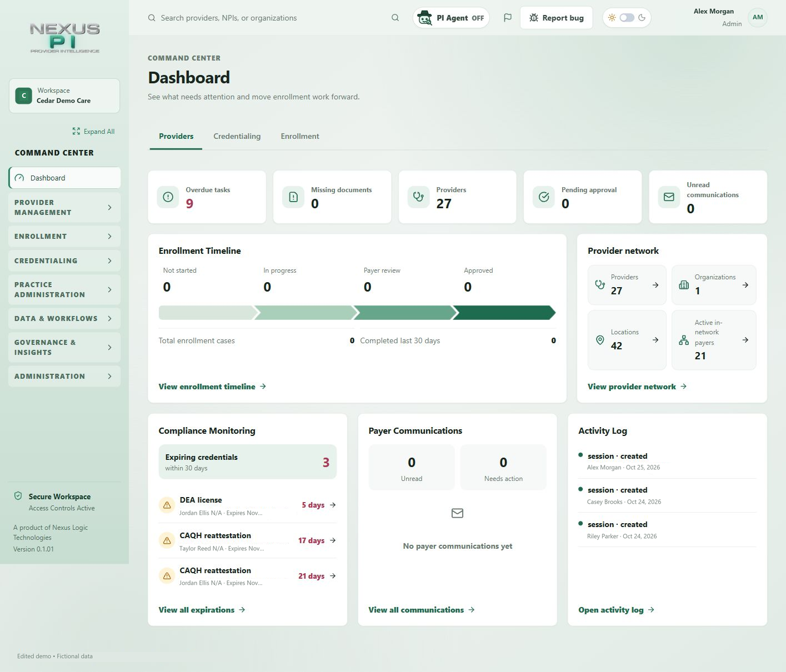Expand the Practice Administration section

(x=64, y=290)
